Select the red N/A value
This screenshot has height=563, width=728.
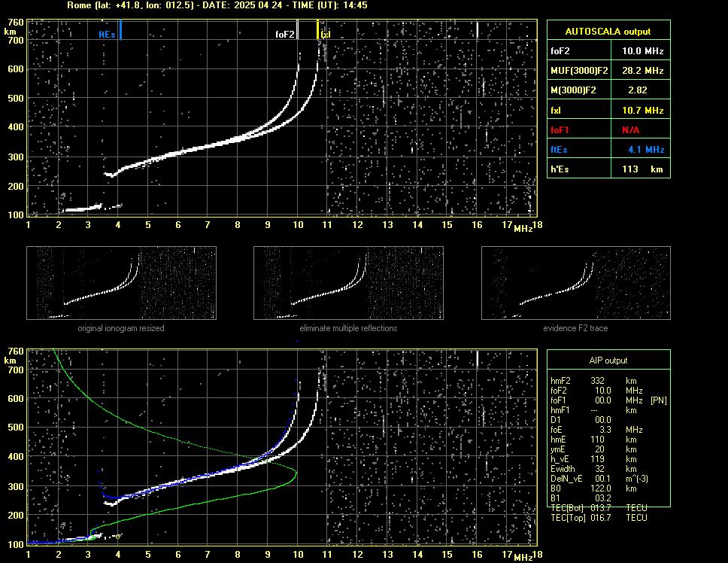tap(631, 130)
